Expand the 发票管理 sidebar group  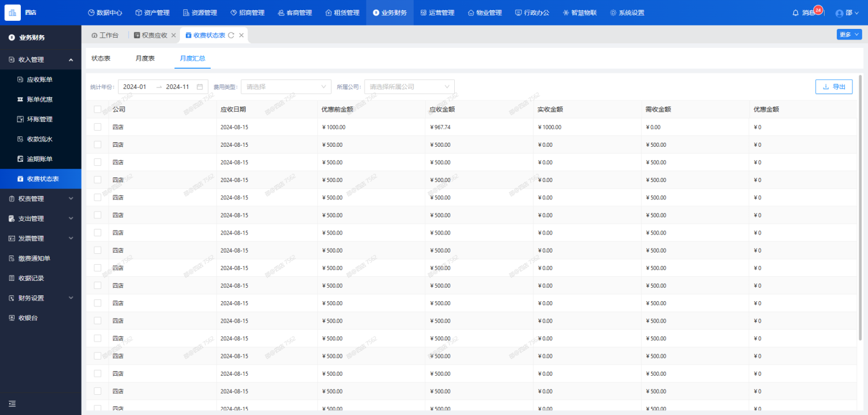41,238
